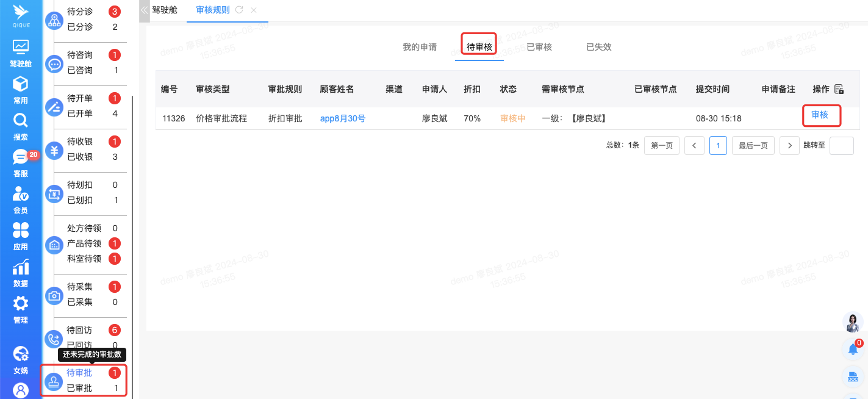
Task: Click the 跳转至 page number input
Action: pos(841,145)
